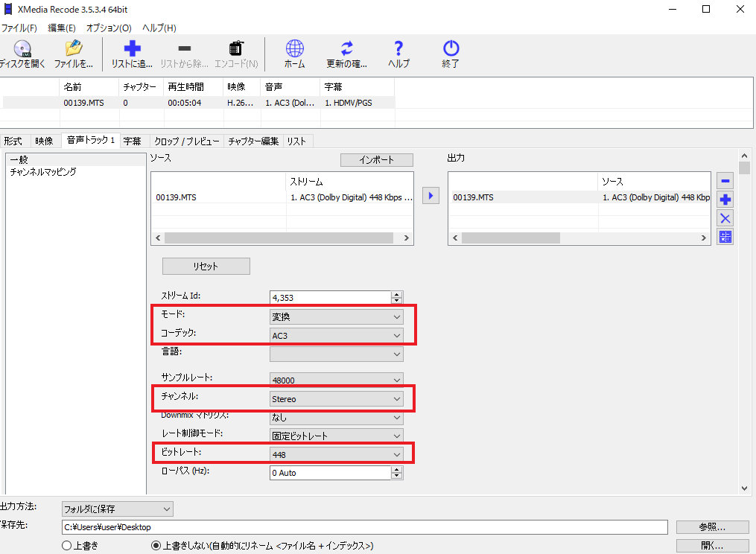
Task: Open サンプルレート dropdown showing 48000
Action: (x=336, y=380)
